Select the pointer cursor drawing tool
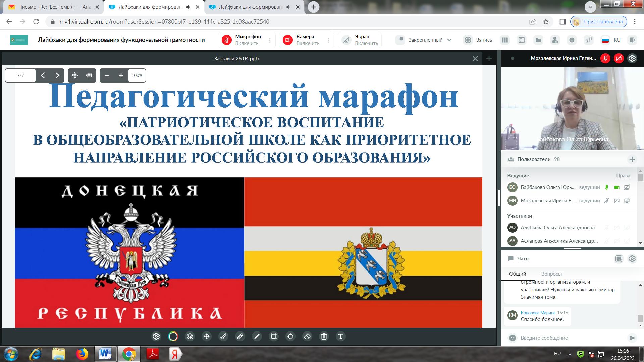The width and height of the screenshot is (644, 362). pos(190,336)
